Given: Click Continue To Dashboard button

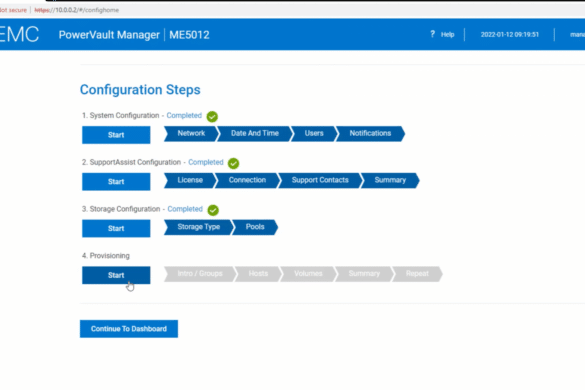Looking at the screenshot, I should tap(129, 329).
